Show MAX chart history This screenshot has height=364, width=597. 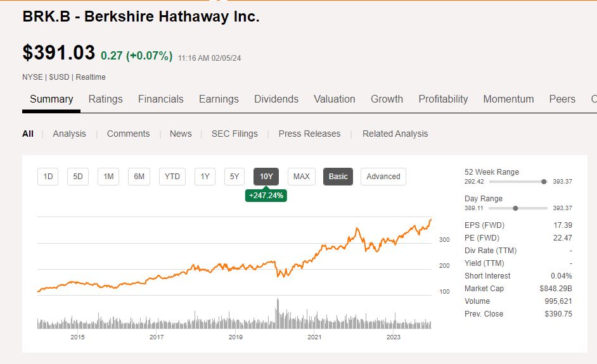pyautogui.click(x=302, y=177)
